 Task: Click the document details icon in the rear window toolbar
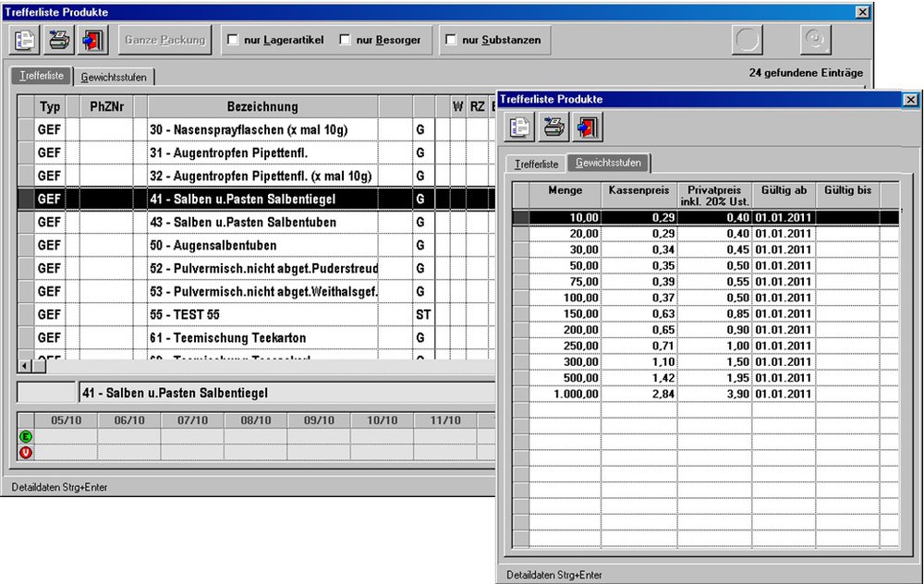(x=25, y=41)
